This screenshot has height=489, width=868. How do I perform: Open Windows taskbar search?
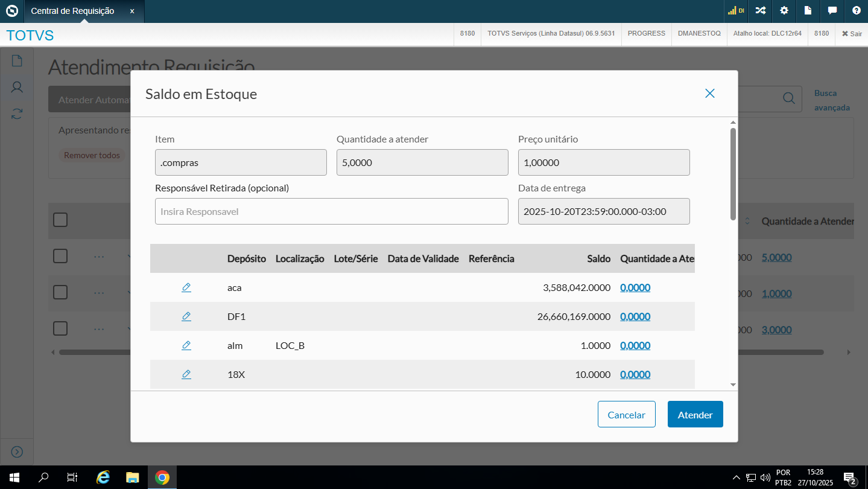click(x=43, y=478)
